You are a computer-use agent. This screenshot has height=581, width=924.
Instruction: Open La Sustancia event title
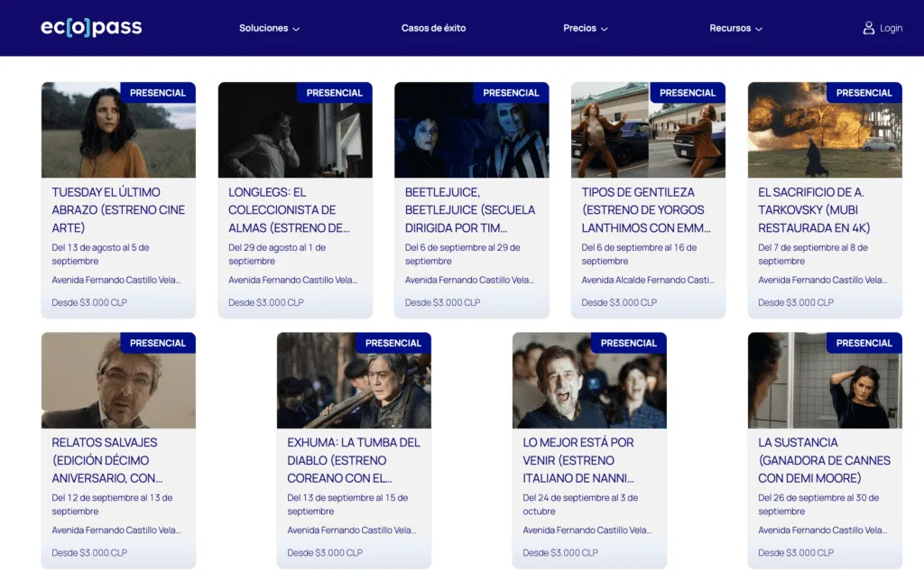824,459
